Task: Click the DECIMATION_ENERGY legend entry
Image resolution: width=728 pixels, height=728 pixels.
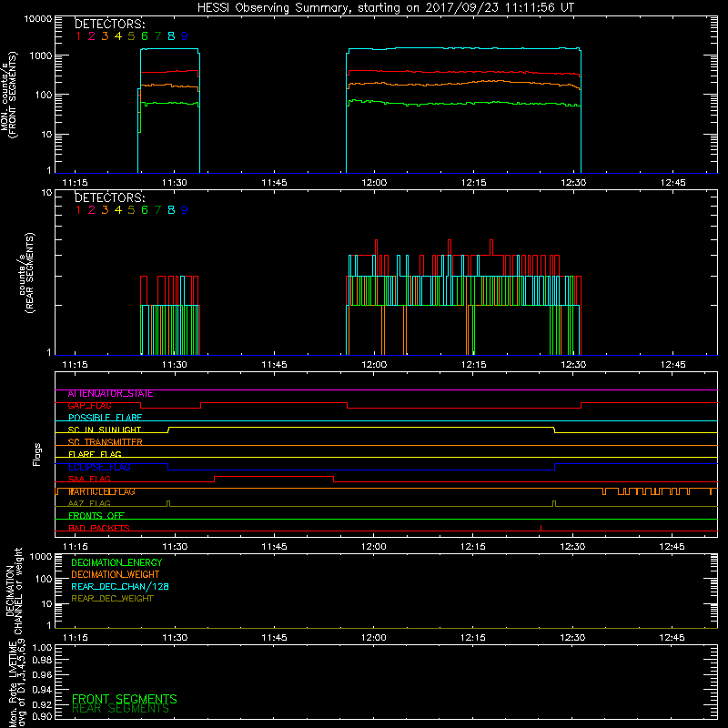Action: pos(116,562)
